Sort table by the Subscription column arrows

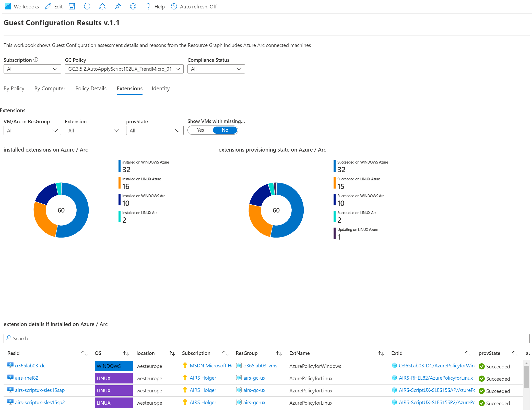point(226,353)
